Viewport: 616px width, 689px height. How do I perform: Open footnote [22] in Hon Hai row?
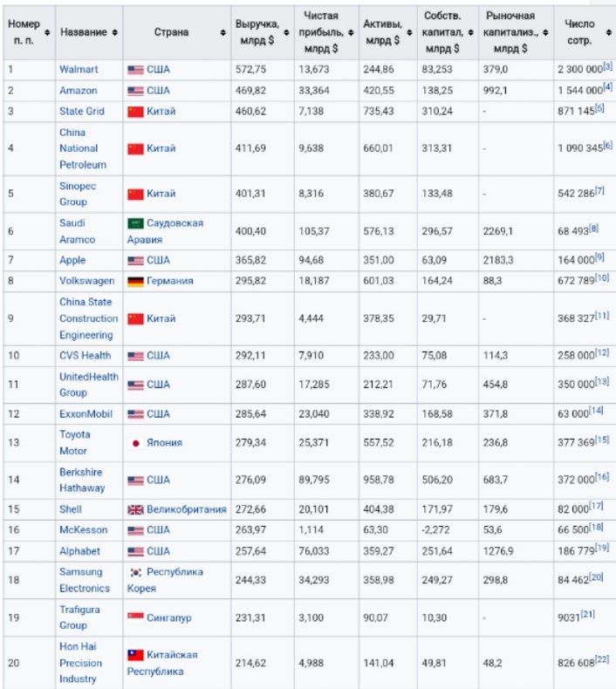coord(602,659)
